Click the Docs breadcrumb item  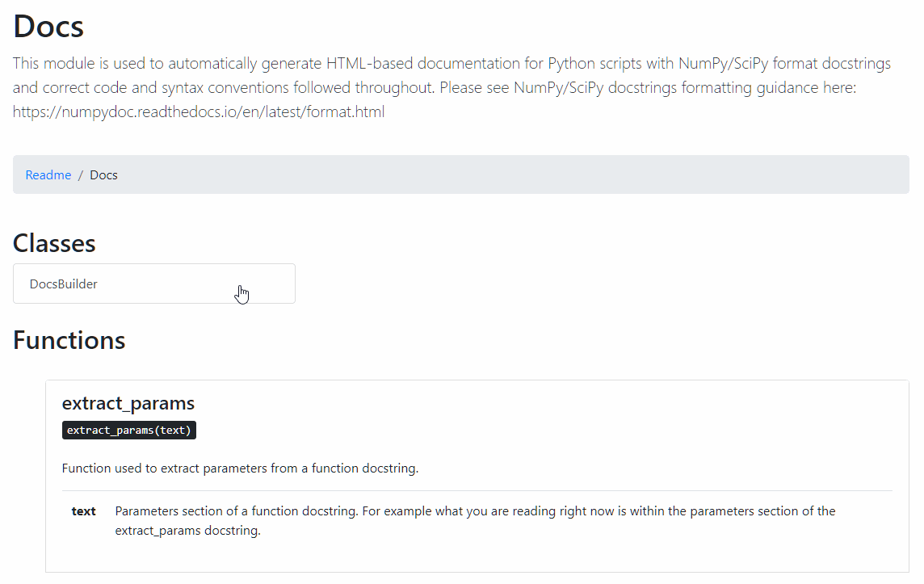coord(103,175)
